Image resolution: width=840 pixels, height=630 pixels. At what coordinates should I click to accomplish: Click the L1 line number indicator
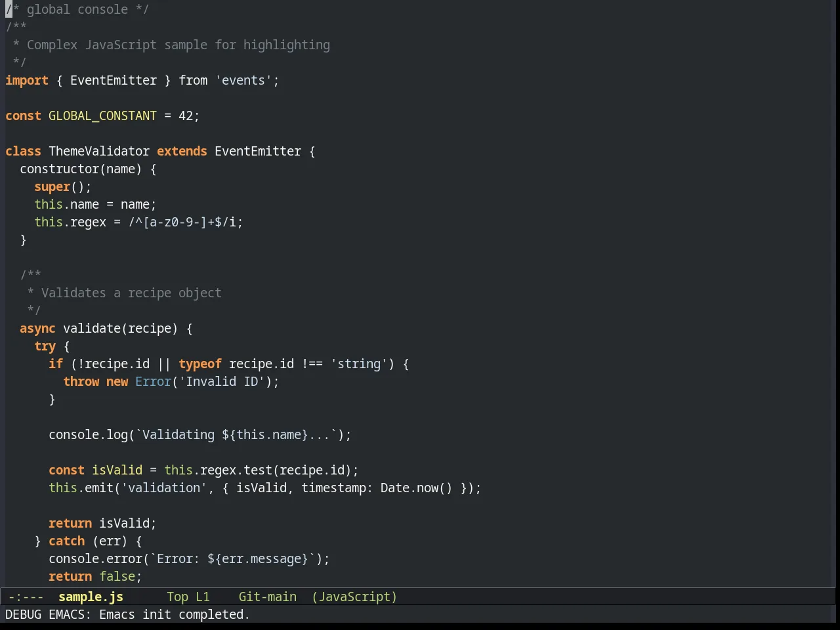click(203, 597)
